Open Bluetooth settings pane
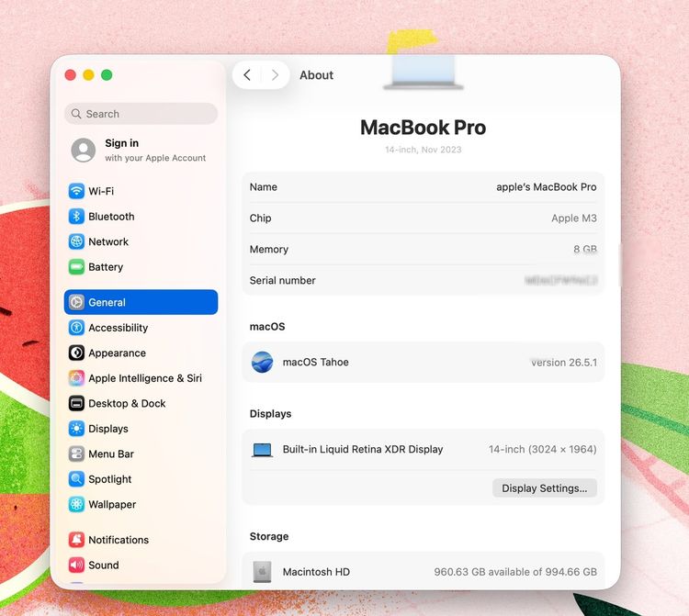The width and height of the screenshot is (689, 616). click(x=141, y=217)
